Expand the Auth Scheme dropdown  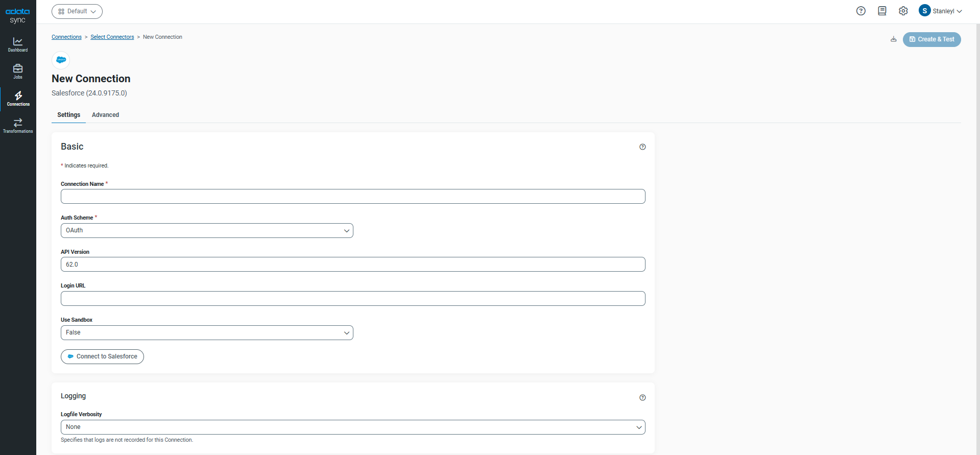(207, 231)
